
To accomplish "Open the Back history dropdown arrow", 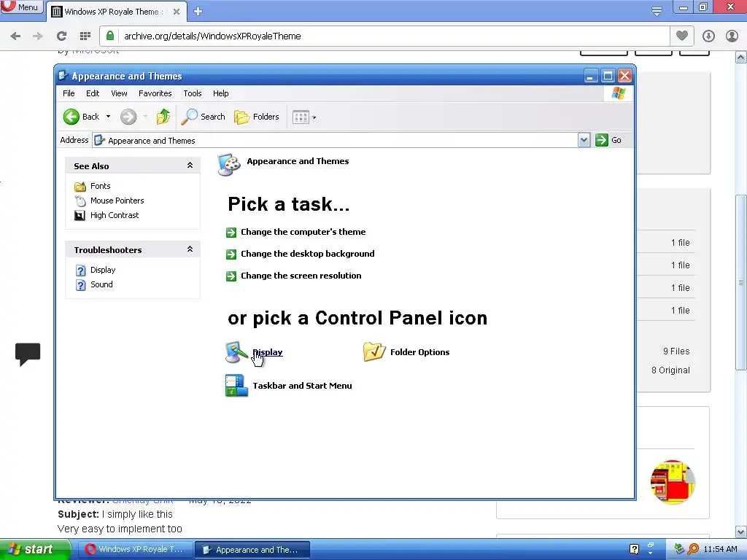I will click(x=108, y=117).
